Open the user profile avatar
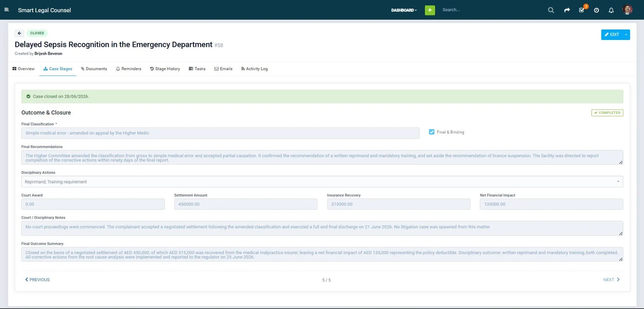Screen dimensions: 644x309 (x=627, y=10)
